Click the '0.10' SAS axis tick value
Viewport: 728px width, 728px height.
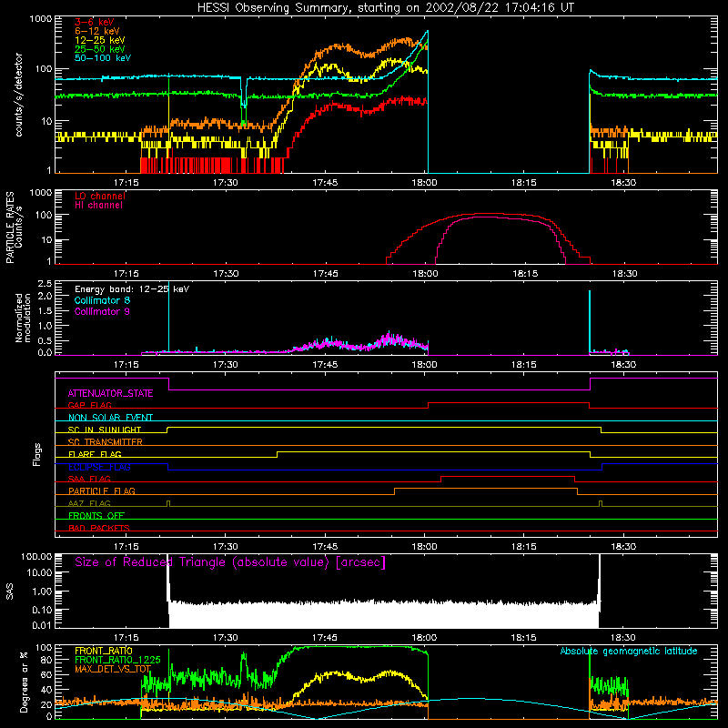tap(42, 610)
